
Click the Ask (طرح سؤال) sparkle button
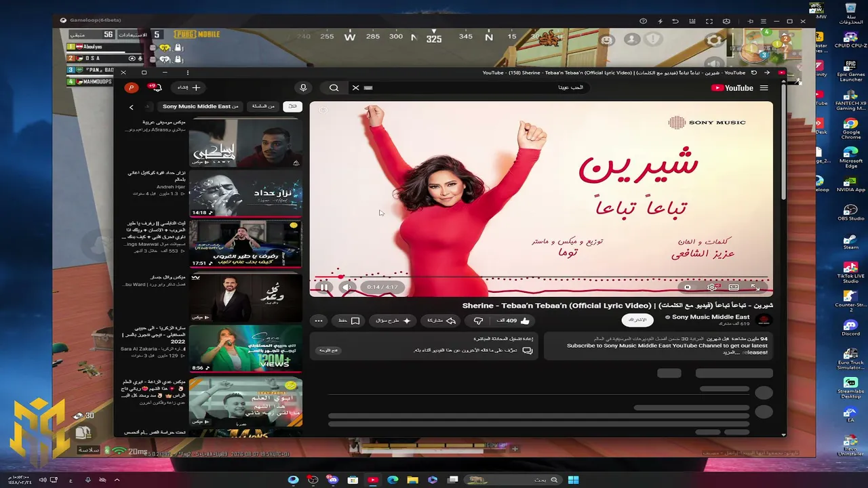393,321
